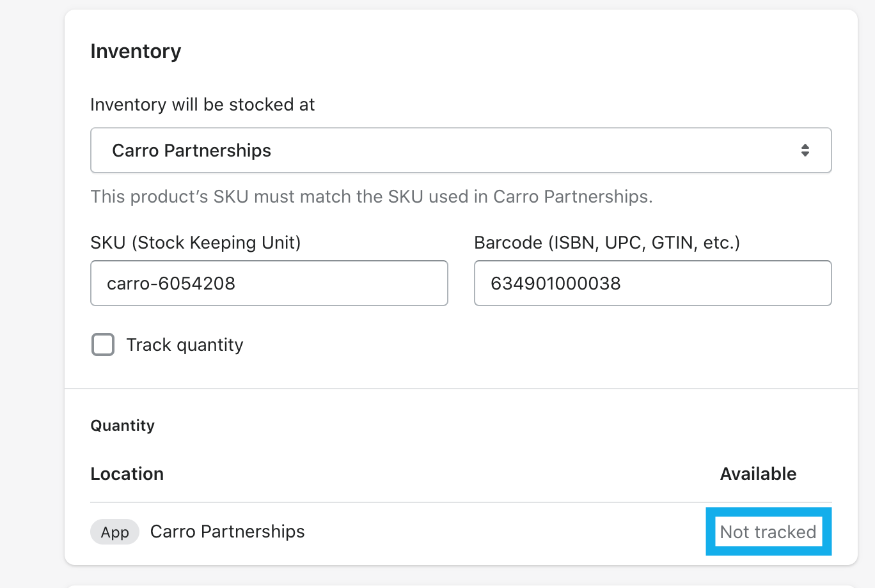Image resolution: width=875 pixels, height=588 pixels.
Task: Click the SKU must match helper text
Action: point(371,196)
